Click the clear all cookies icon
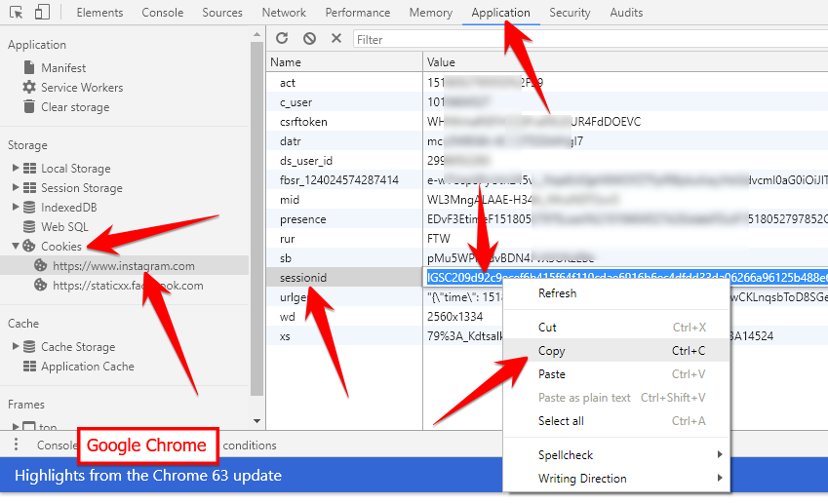Screen dimensions: 828x504 [309, 39]
